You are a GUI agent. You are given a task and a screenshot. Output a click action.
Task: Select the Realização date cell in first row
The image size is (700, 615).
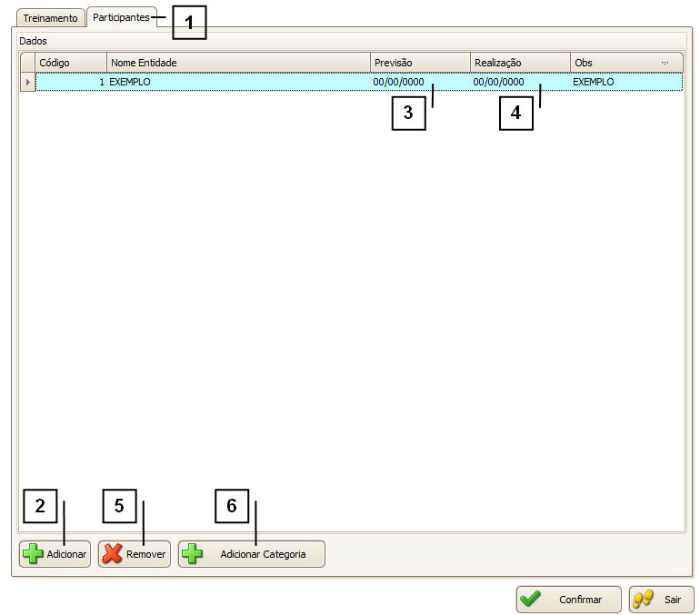tap(498, 82)
